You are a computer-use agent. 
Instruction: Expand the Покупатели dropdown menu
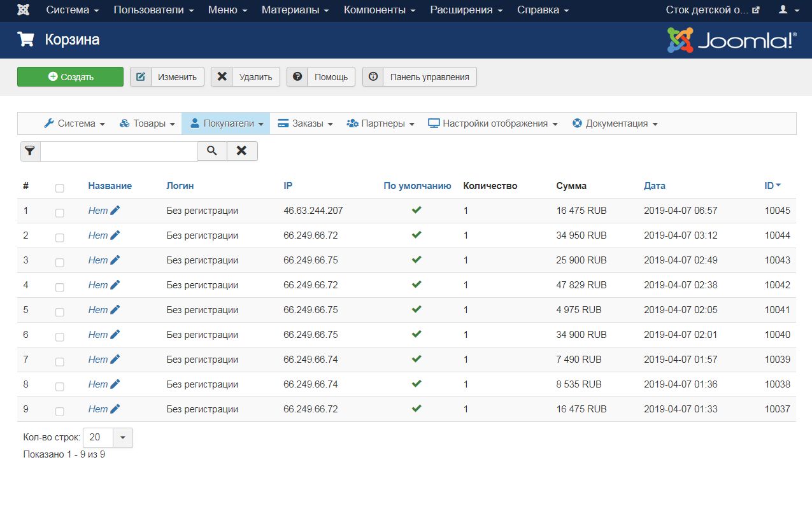tap(226, 123)
